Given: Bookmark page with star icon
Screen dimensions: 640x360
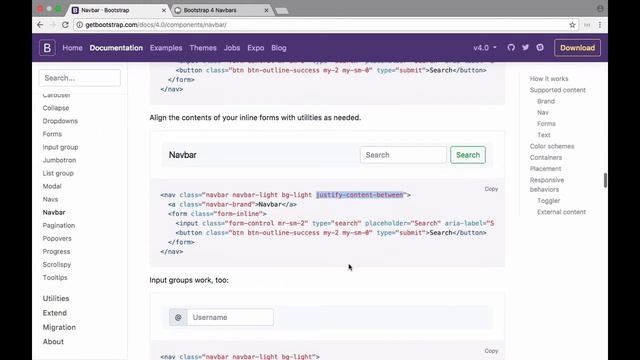Looking at the screenshot, I should pyautogui.click(x=572, y=25).
